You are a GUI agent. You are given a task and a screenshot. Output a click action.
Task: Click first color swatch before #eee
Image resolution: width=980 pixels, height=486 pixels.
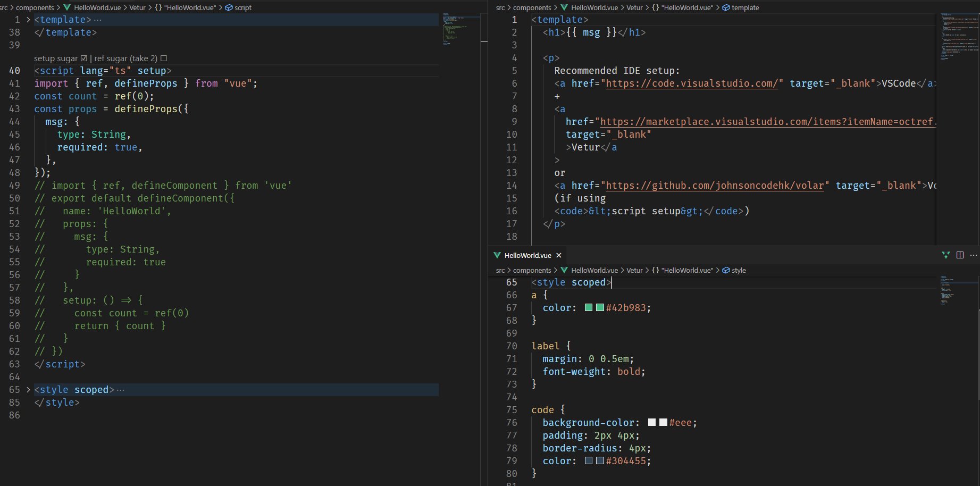[652, 422]
